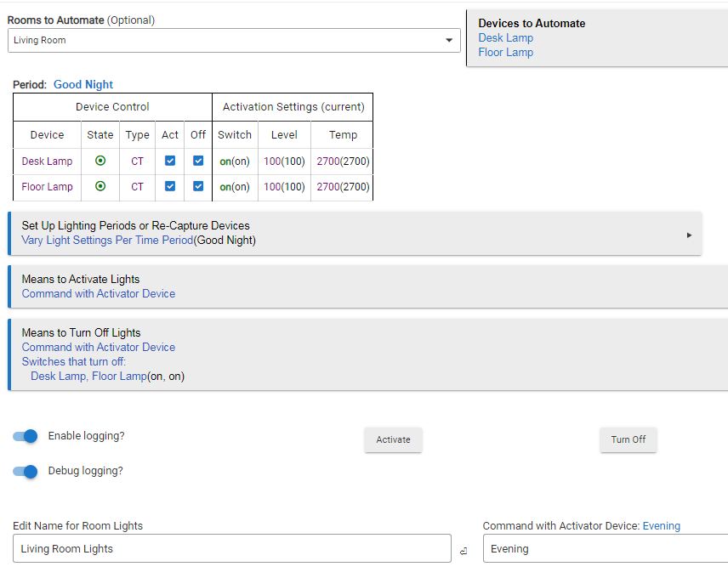Disable the Enable logging toggle
Screen dimensions: 728x578
(x=26, y=436)
